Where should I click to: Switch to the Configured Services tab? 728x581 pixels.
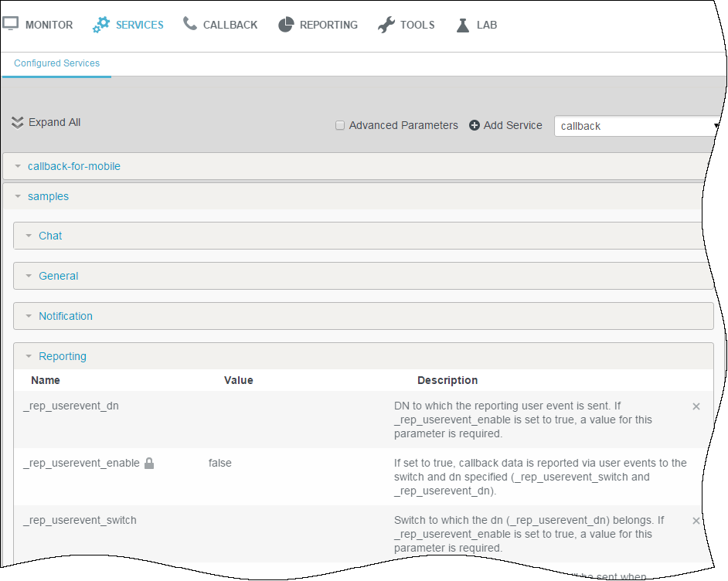56,63
